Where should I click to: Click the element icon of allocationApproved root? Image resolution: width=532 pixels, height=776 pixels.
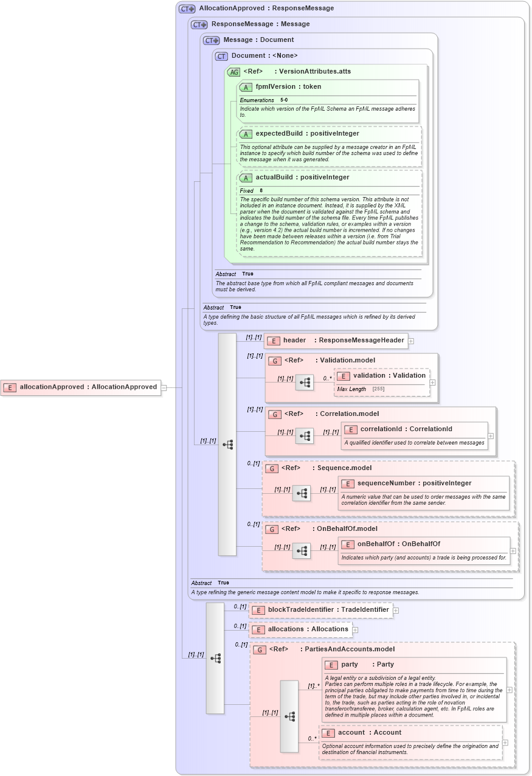click(10, 387)
